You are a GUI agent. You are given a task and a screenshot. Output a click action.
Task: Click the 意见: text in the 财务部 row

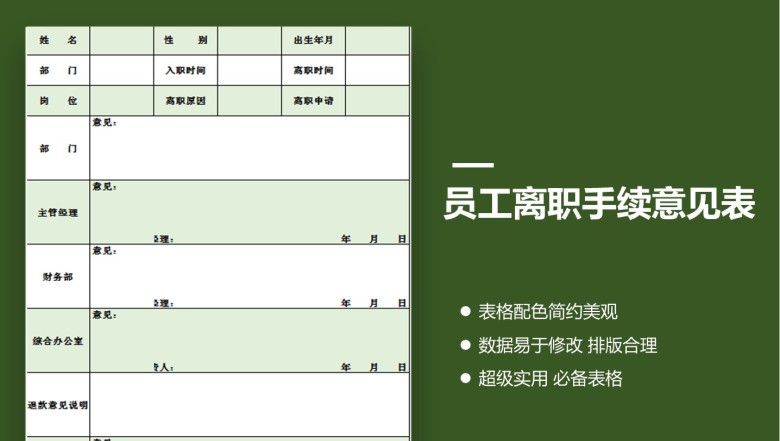coord(104,251)
